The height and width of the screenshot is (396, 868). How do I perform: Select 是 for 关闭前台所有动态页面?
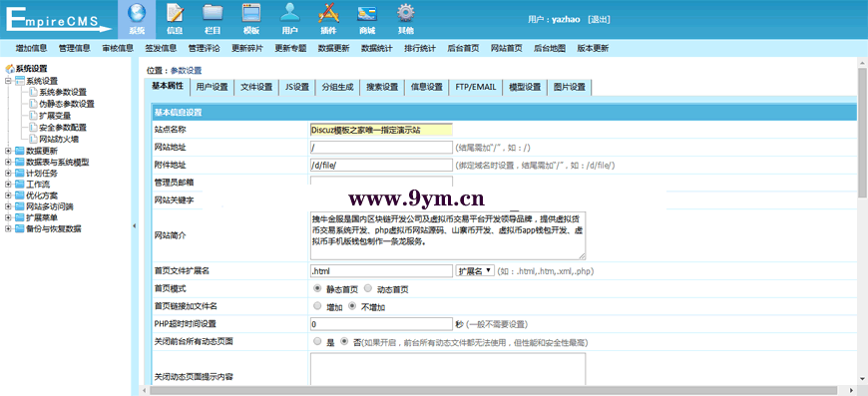pos(317,342)
